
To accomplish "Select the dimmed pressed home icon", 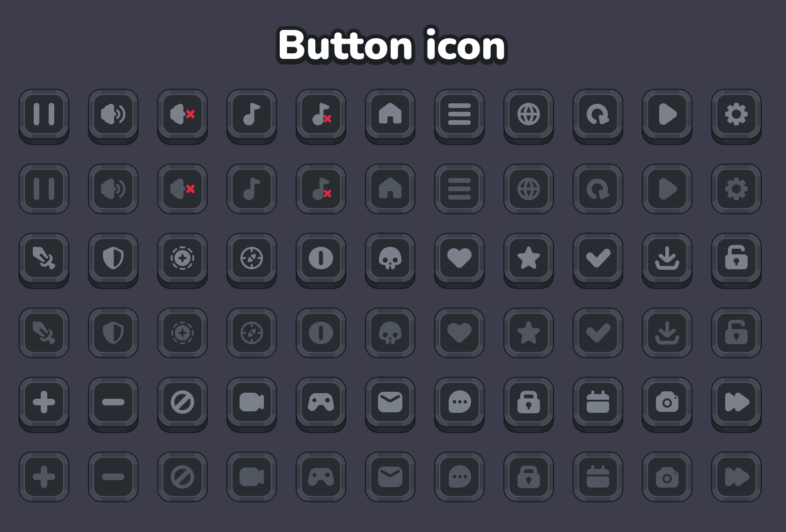I will (x=390, y=189).
